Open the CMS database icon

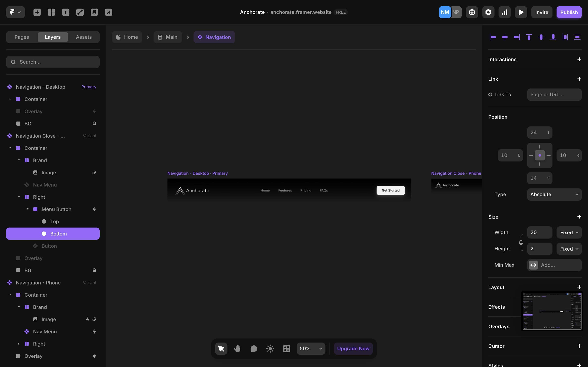[x=94, y=12]
